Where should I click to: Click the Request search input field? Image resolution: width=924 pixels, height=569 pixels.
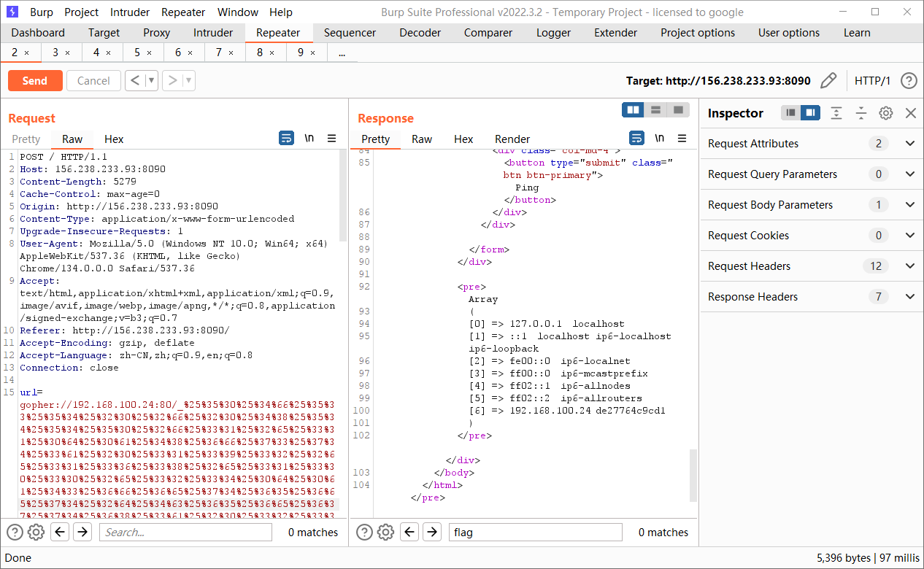185,533
